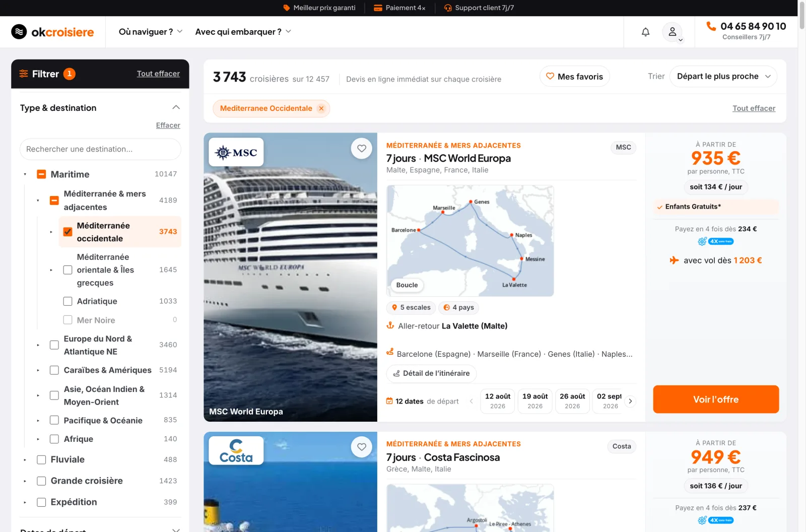The width and height of the screenshot is (806, 532).
Task: Click the Paiement 4x card icon
Action: coord(378,8)
